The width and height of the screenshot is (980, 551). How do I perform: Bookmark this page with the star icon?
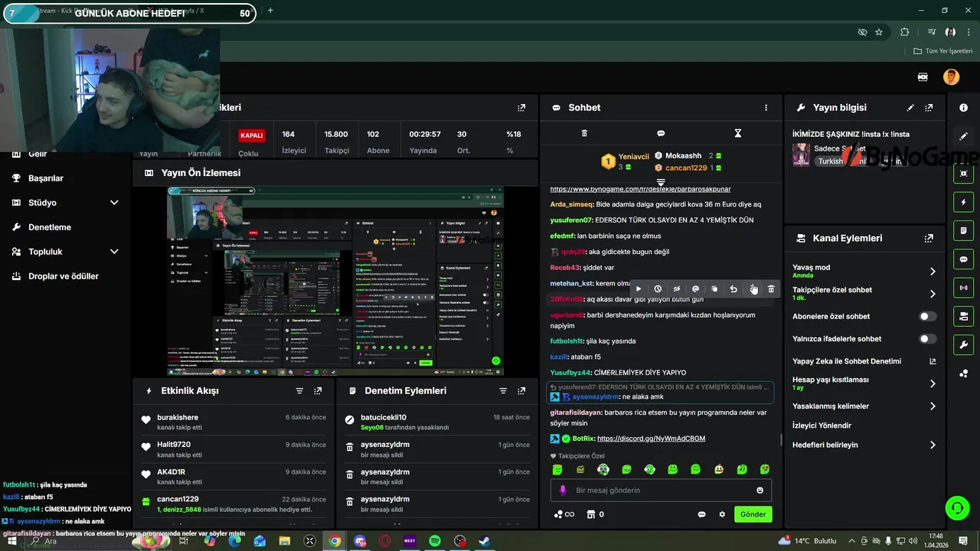click(x=879, y=32)
